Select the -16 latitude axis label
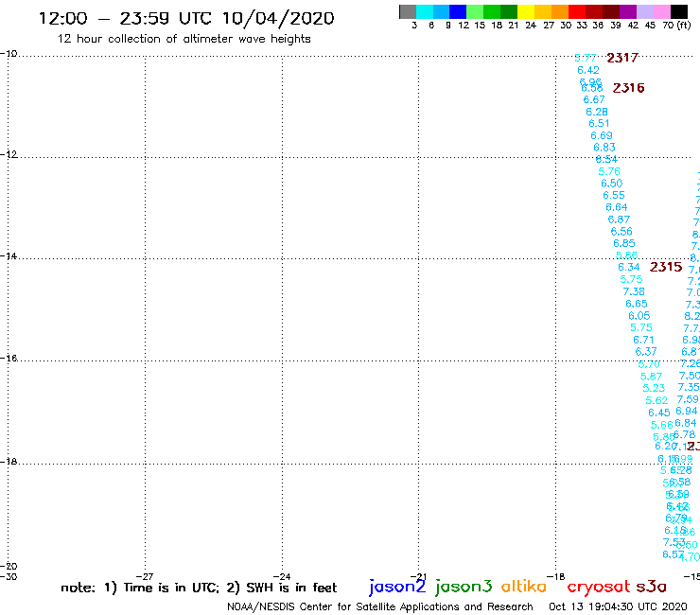700x615 pixels. point(8,359)
